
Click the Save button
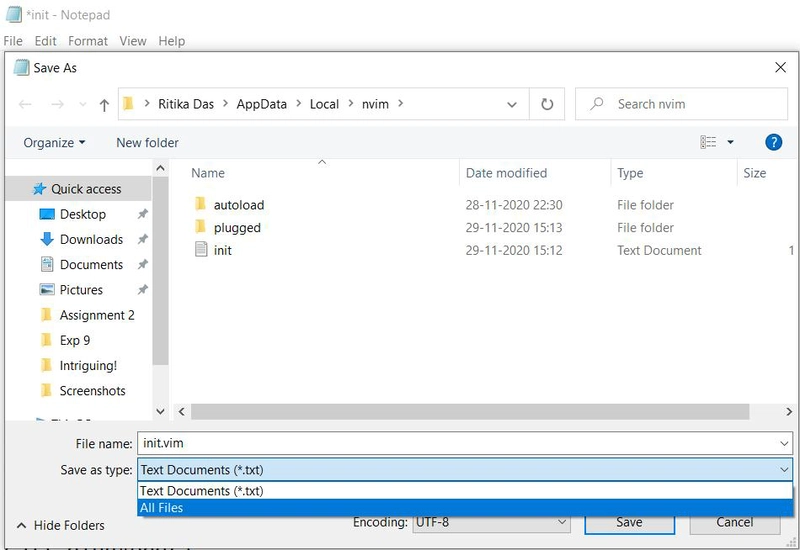(x=629, y=522)
